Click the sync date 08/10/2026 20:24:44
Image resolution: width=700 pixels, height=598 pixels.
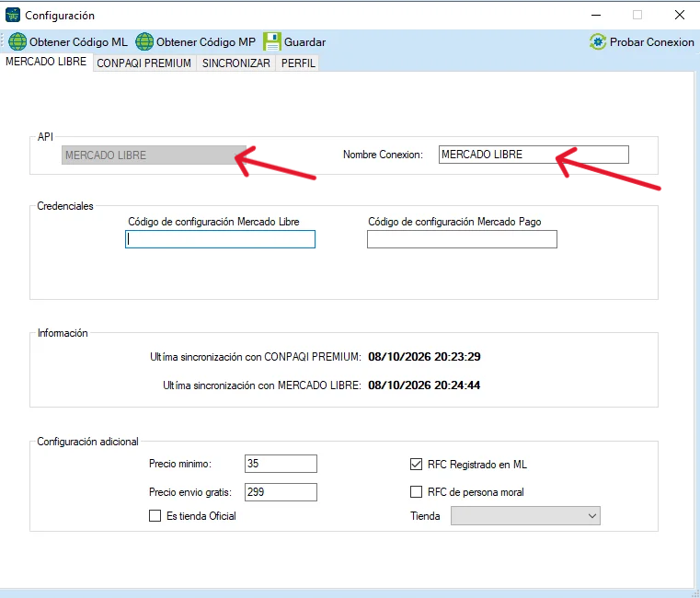click(424, 385)
